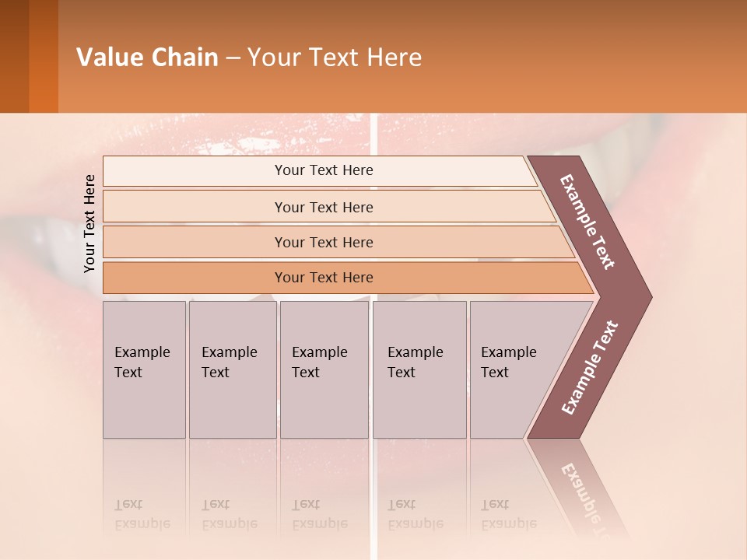Click the lower arrow 'Example Text' label
The width and height of the screenshot is (747, 560).
590,368
